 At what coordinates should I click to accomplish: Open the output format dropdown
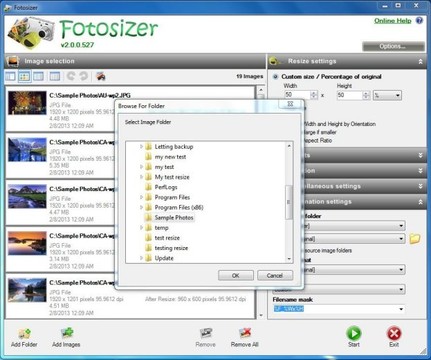click(x=401, y=270)
